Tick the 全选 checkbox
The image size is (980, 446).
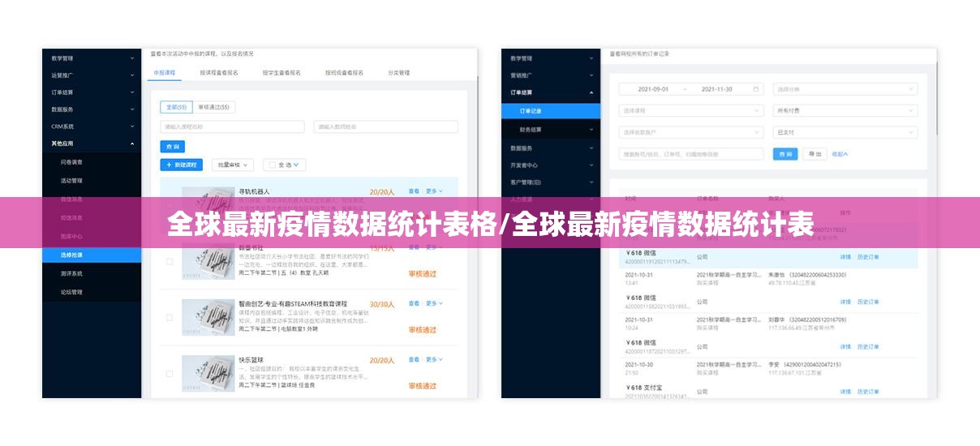pos(273,165)
